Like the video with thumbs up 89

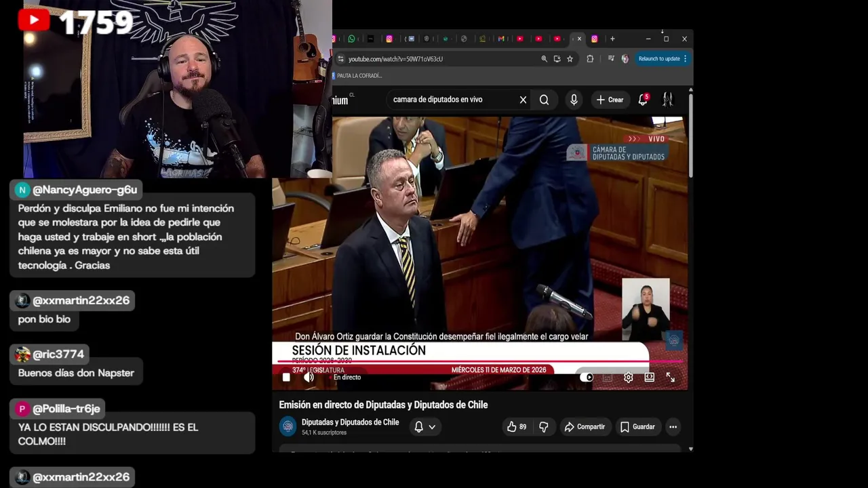pyautogui.click(x=516, y=427)
